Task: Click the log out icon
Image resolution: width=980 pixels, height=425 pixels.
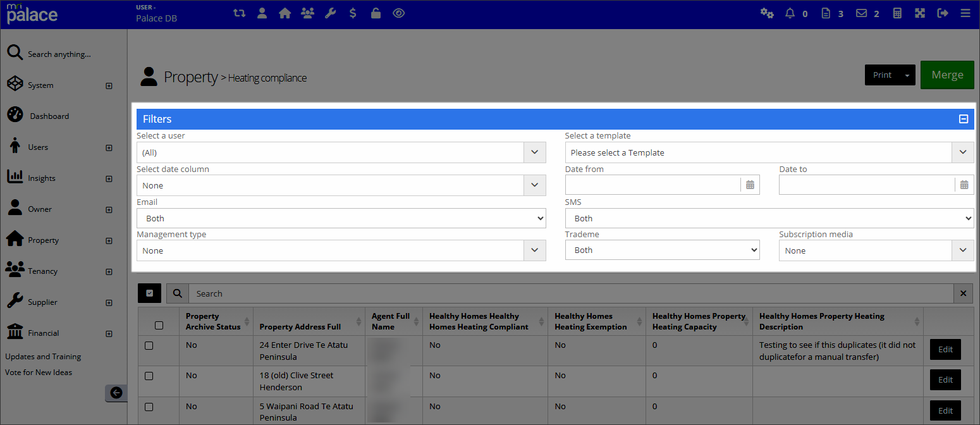Action: tap(943, 13)
